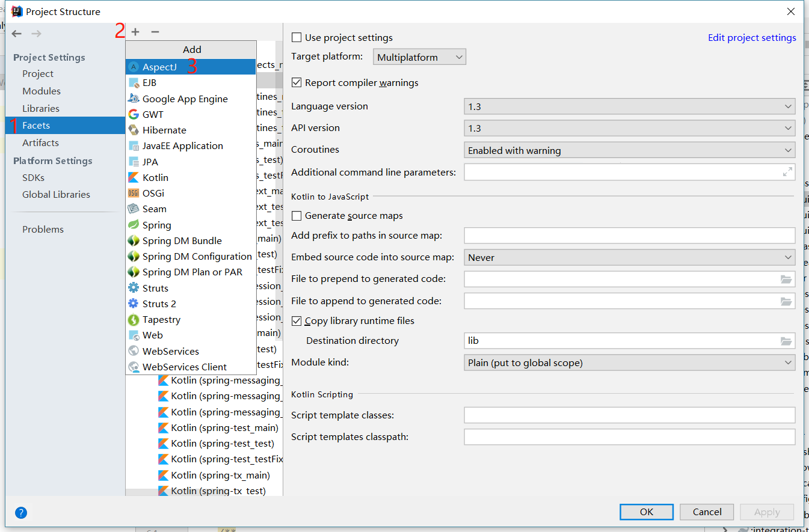Viewport: 809px width, 532px height.
Task: Click the Google App Engine icon
Action: [134, 99]
